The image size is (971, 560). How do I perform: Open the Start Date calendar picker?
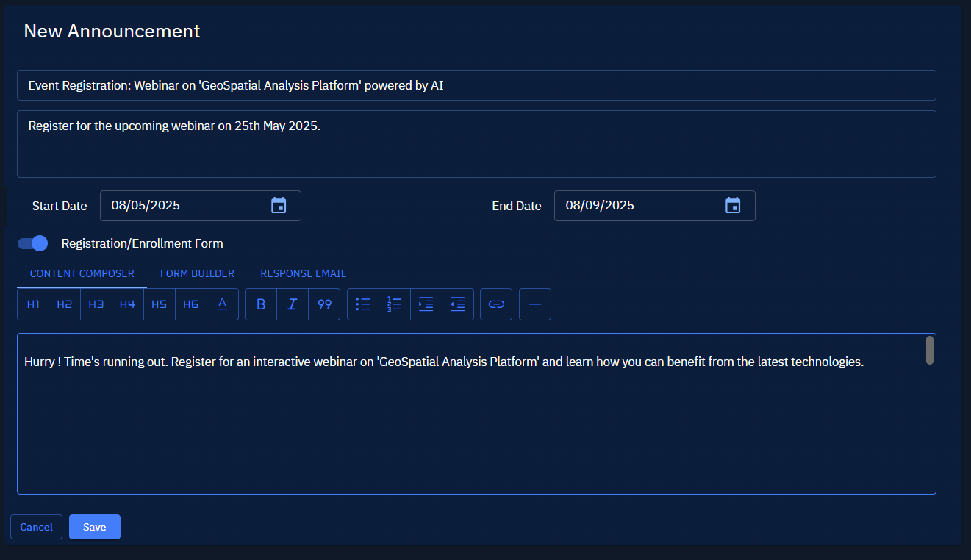(278, 205)
